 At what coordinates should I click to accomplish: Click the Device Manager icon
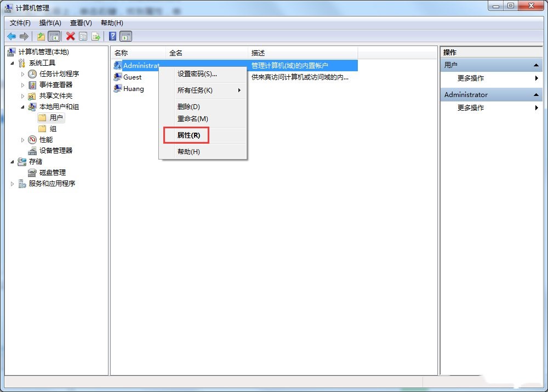(32, 151)
